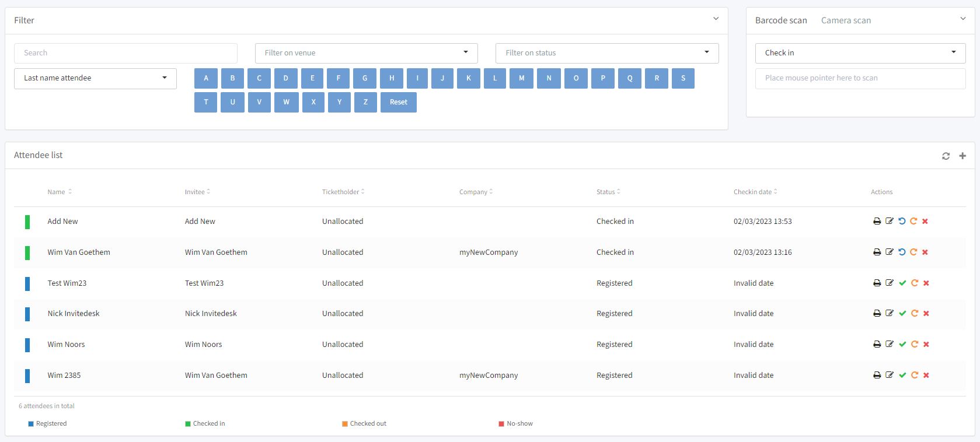This screenshot has height=442, width=980.
Task: Click '6 attendees in total' text
Action: [x=47, y=406]
